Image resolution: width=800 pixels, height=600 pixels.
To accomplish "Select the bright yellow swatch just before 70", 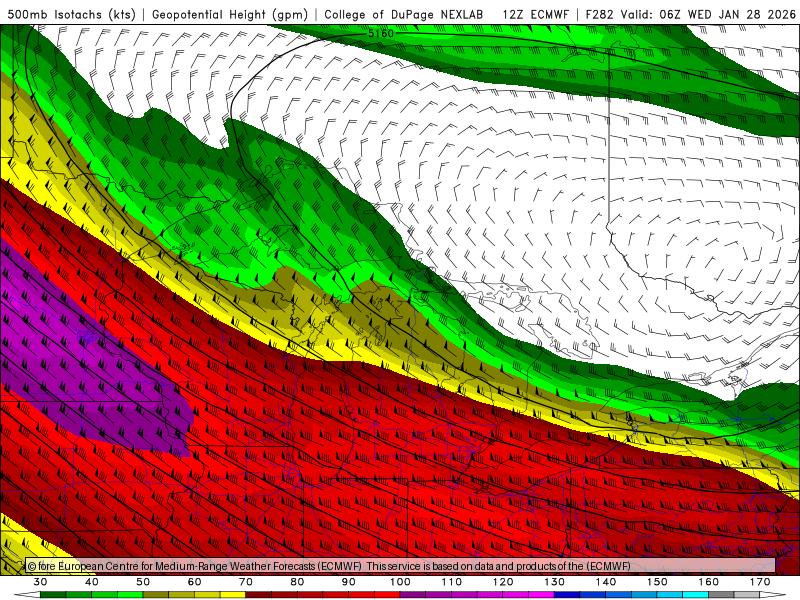I will 233,595.
